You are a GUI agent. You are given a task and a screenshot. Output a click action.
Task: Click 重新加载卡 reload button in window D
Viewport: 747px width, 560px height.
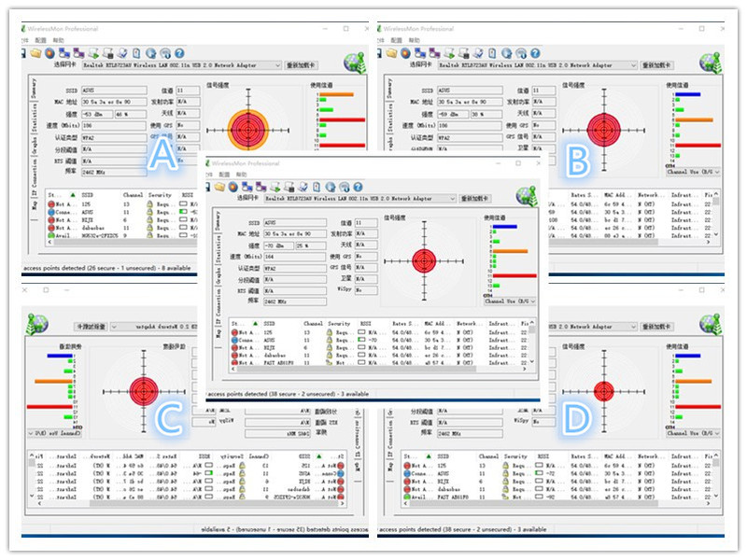pyautogui.click(x=657, y=327)
